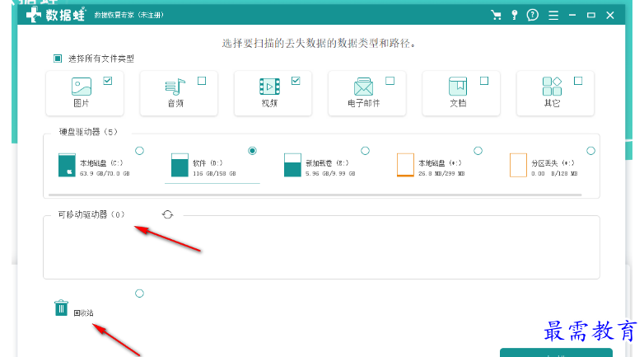
Task: Click the 图片 picture type icon
Action: [x=82, y=87]
